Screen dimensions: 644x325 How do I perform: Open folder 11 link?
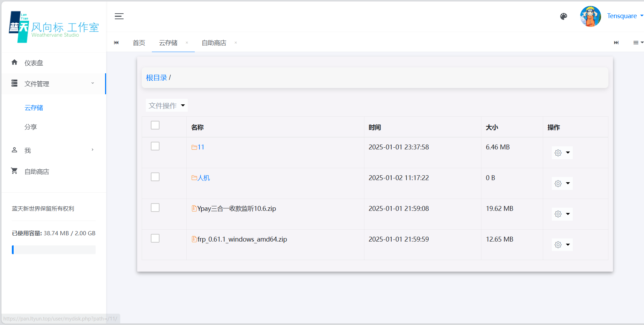coord(201,147)
